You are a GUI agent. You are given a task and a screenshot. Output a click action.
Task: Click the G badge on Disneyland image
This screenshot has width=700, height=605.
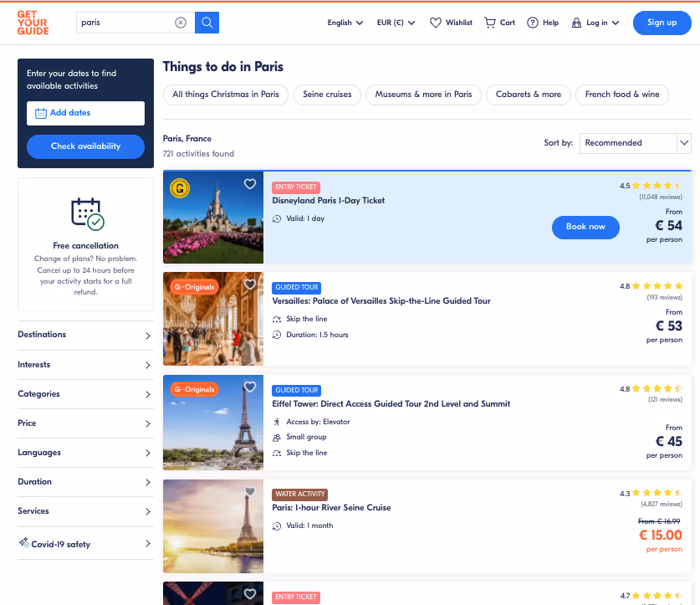pyautogui.click(x=180, y=188)
